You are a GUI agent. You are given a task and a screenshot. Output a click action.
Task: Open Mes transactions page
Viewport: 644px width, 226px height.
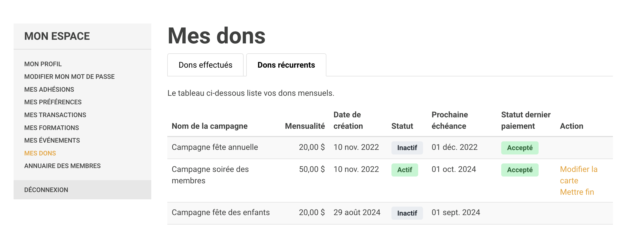click(55, 115)
